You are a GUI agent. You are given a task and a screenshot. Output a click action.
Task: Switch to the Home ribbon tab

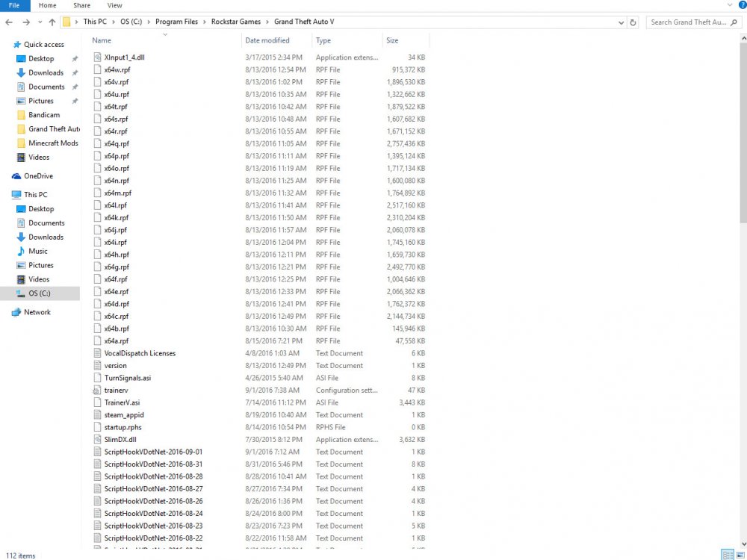[47, 5]
